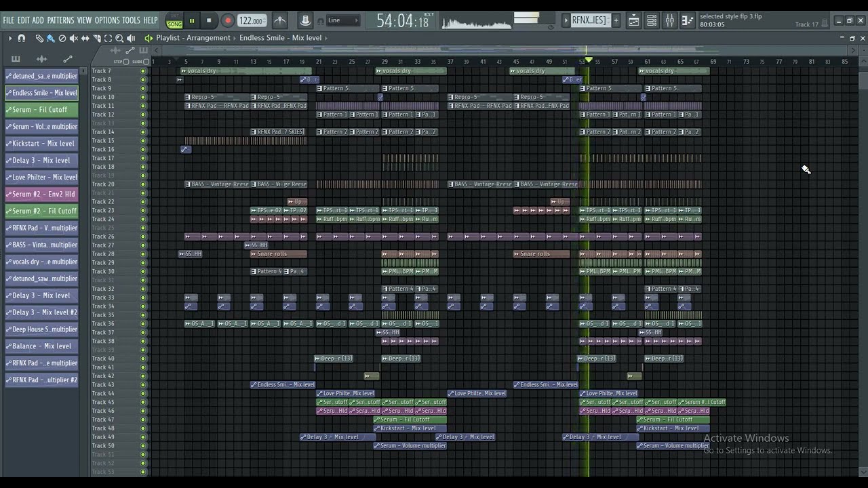
Task: Show pattern clips in the picker panel
Action: point(16,59)
